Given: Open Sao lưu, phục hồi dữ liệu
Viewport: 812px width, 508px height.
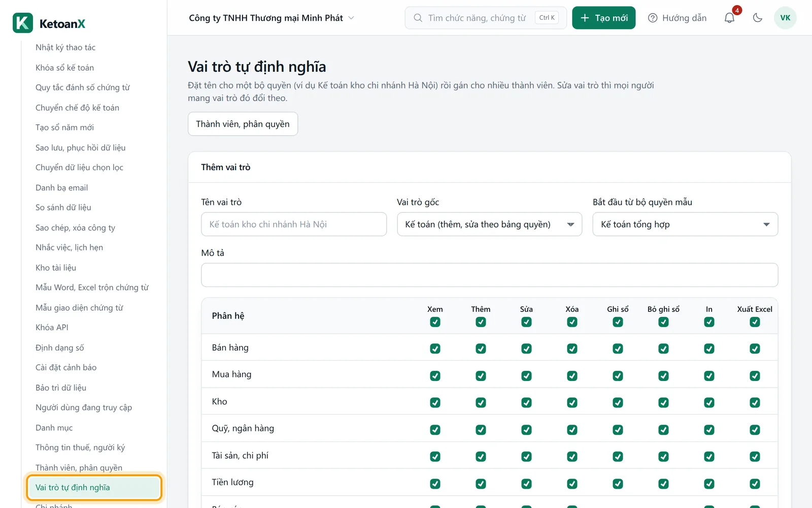Looking at the screenshot, I should (80, 147).
